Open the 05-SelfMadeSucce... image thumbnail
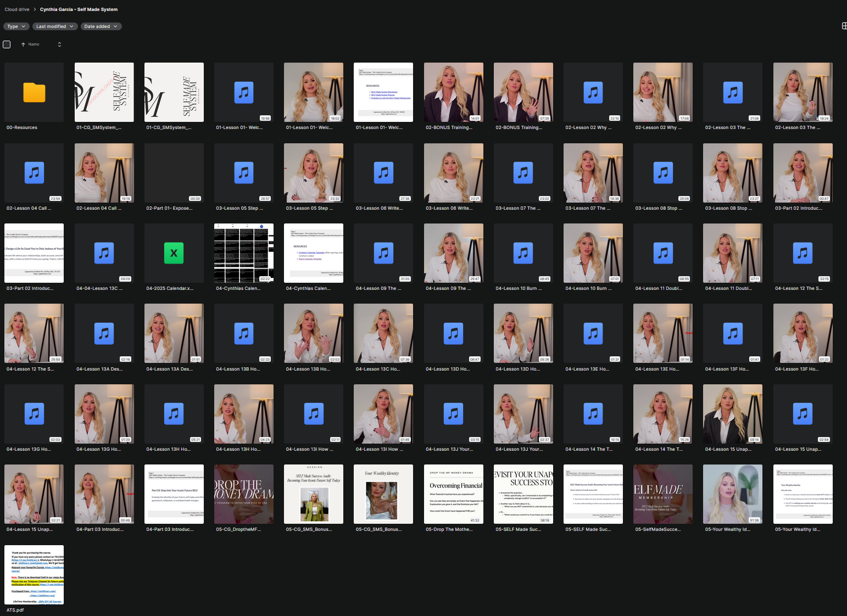847x616 pixels. click(662, 494)
